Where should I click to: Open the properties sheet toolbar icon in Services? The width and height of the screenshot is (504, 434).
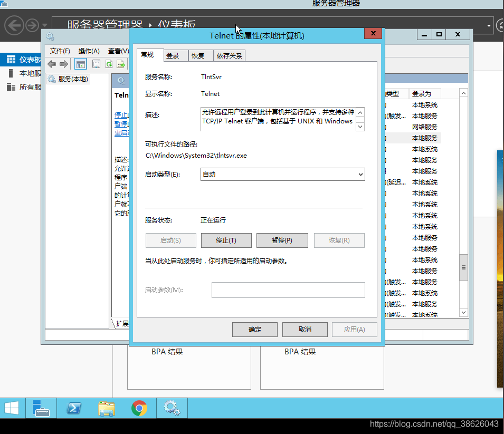(x=96, y=64)
